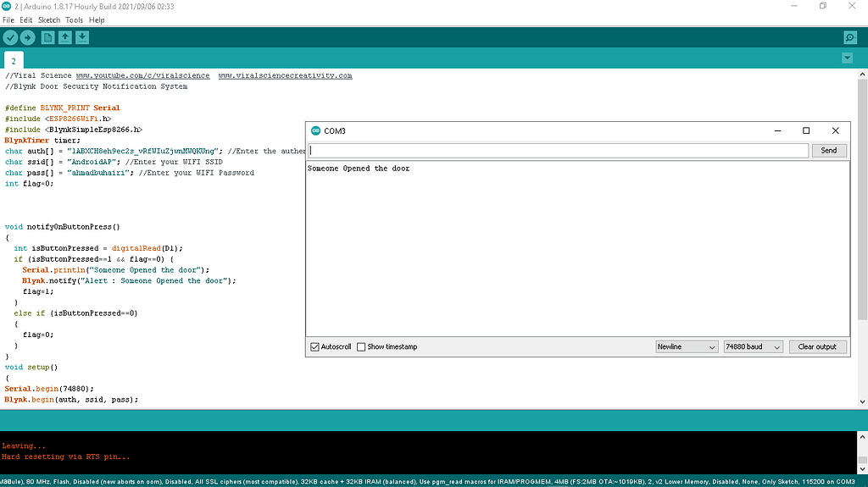The image size is (868, 487).
Task: Open the Serial Monitor magnifier icon
Action: click(849, 37)
